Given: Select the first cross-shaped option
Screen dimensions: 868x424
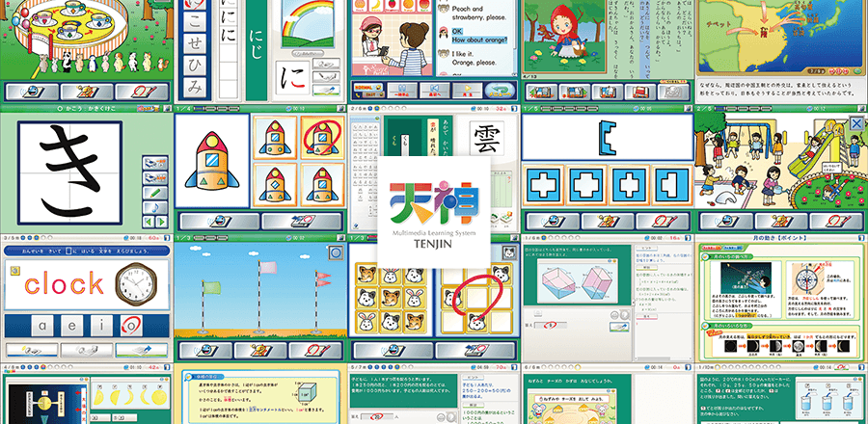Looking at the screenshot, I should pyautogui.click(x=542, y=185).
